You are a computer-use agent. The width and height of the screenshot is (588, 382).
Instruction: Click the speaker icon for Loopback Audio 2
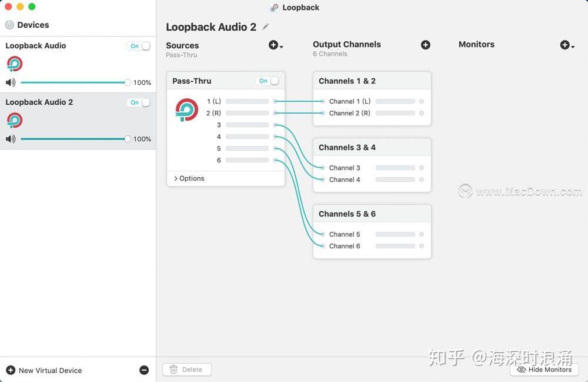(x=10, y=139)
